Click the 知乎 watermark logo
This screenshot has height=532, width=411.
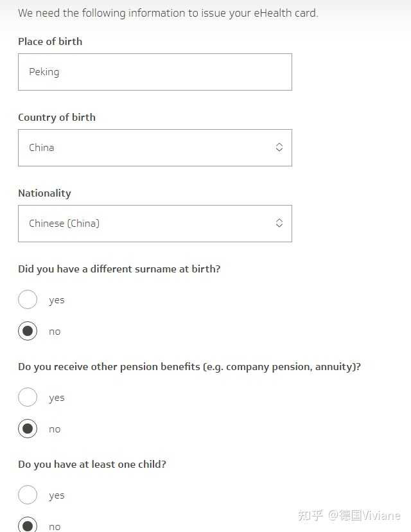311,515
